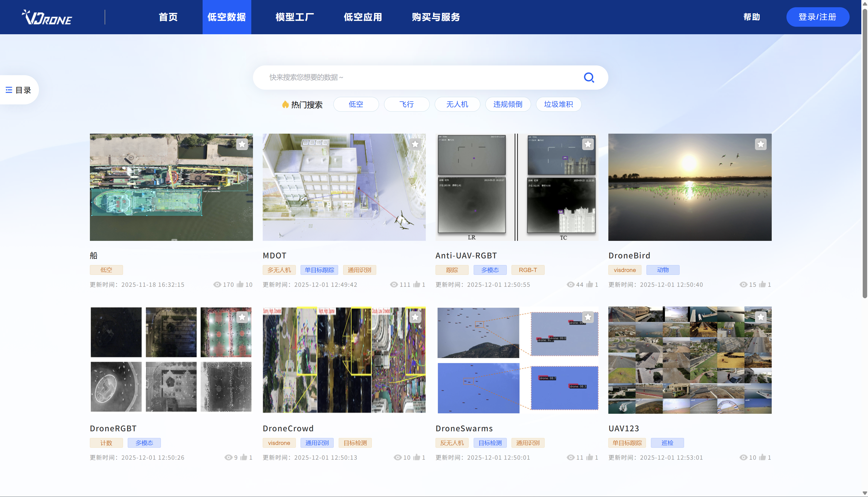The width and height of the screenshot is (868, 497).
Task: Click the VDrone logo
Action: 47,17
